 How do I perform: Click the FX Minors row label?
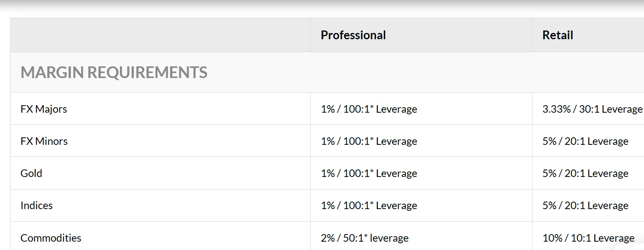[x=44, y=141]
